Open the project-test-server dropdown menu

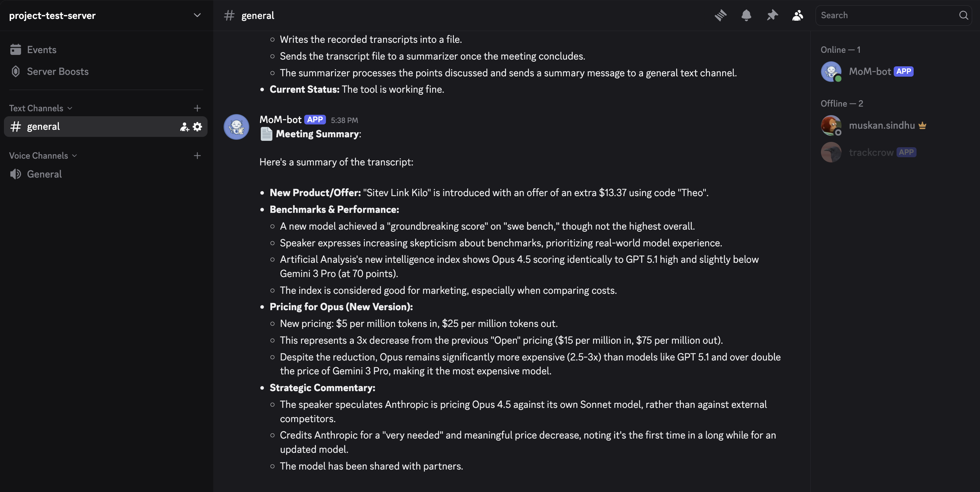[x=197, y=15]
